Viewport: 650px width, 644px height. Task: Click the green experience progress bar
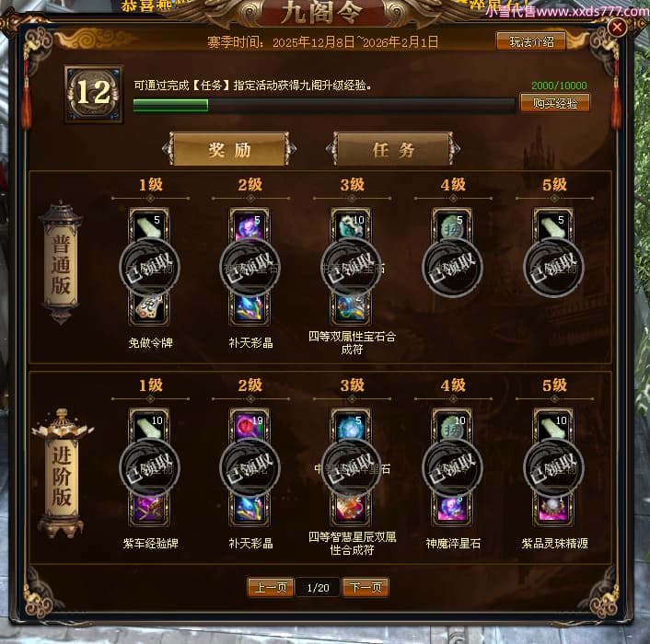pyautogui.click(x=324, y=105)
